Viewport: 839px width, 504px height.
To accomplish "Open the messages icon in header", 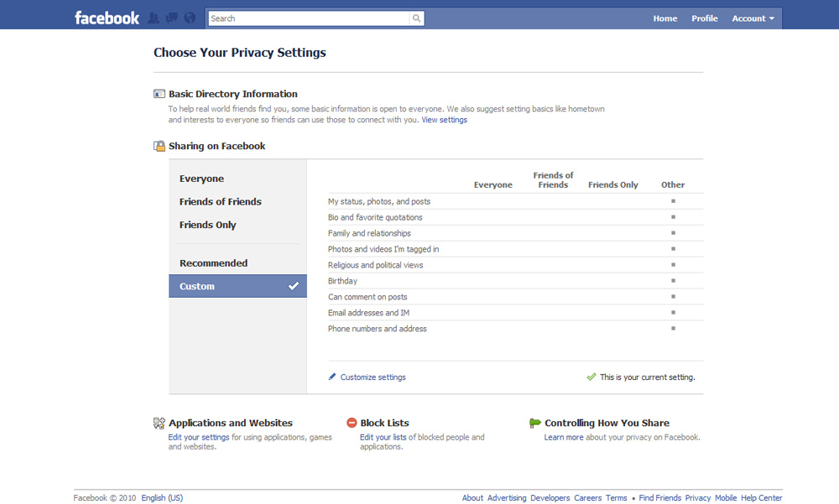I will point(172,18).
